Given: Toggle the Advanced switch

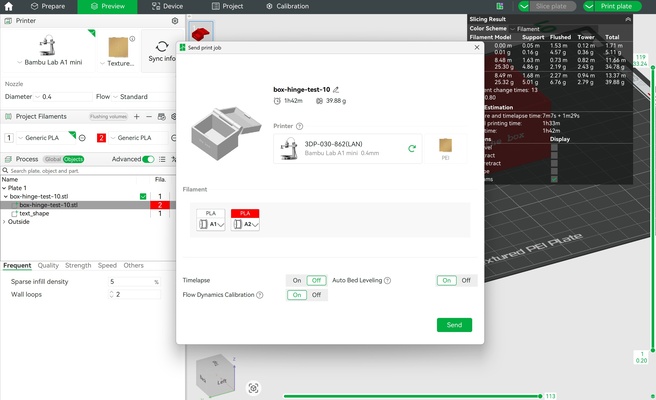Looking at the screenshot, I should [148, 159].
